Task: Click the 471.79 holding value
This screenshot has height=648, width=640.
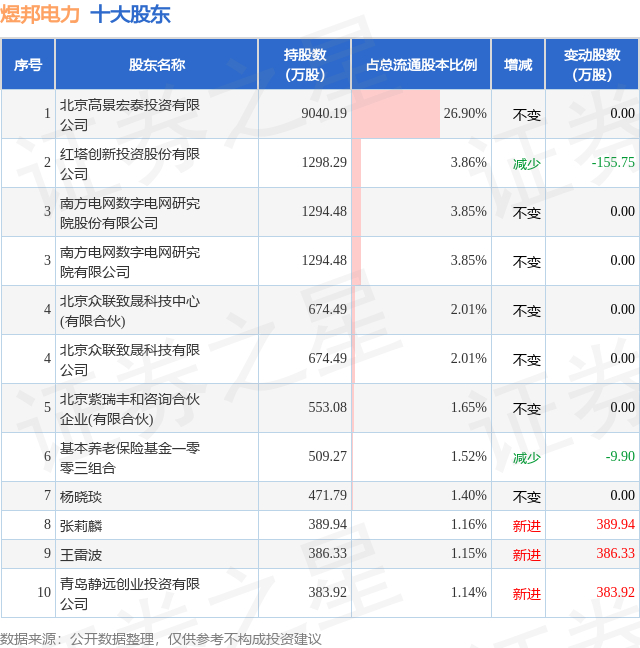Action: coord(327,495)
